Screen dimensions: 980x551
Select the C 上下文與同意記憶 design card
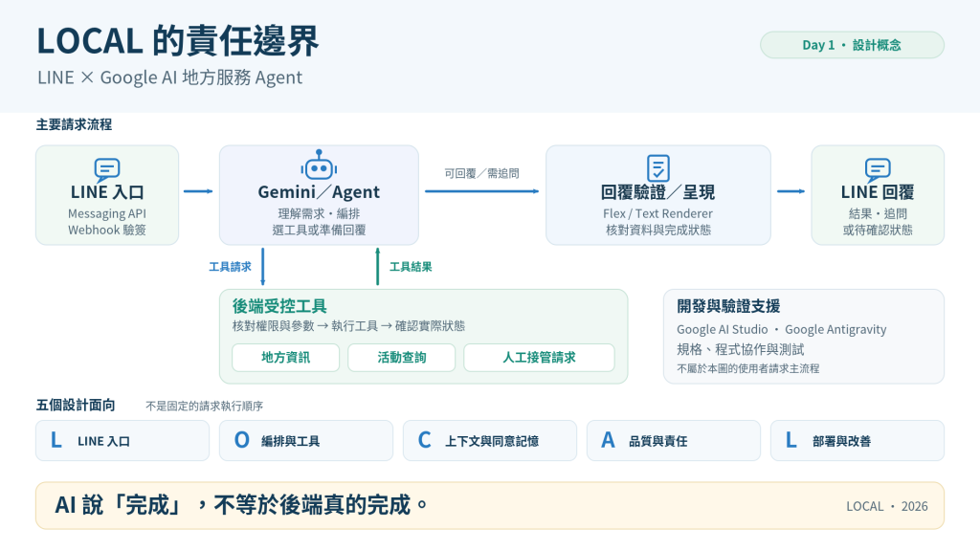tap(490, 440)
